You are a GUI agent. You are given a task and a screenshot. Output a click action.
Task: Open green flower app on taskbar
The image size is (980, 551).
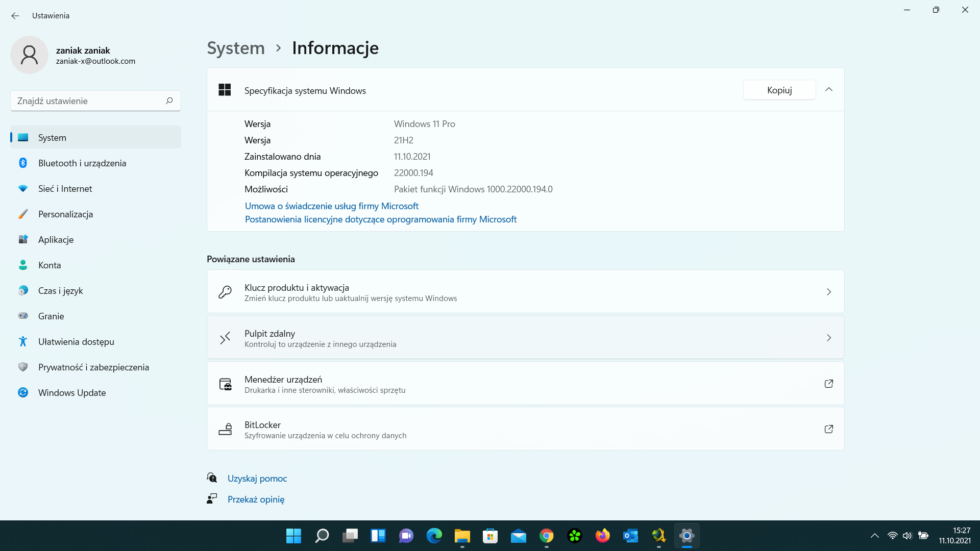575,536
